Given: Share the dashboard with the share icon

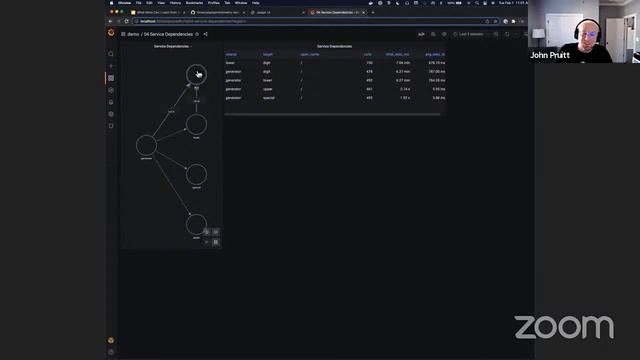Looking at the screenshot, I should [x=205, y=34].
